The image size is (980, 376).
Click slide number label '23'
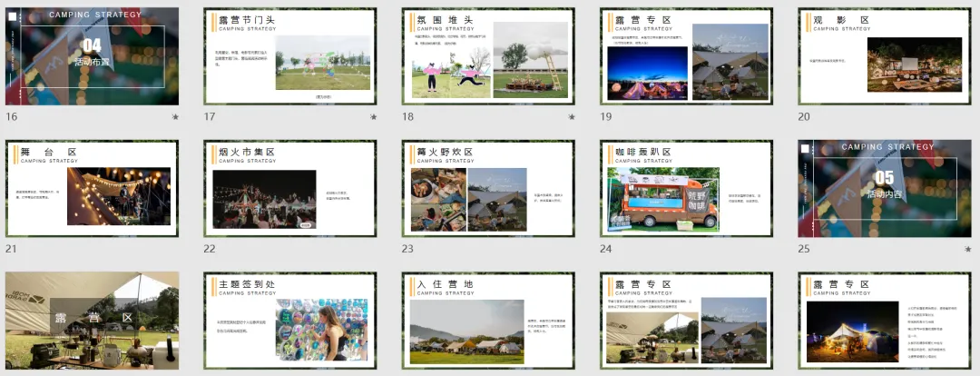pos(407,249)
